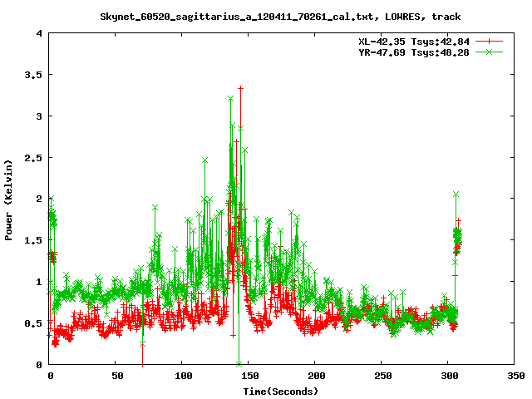
Task: Click the x-axis tick label 350
Action: click(x=516, y=376)
